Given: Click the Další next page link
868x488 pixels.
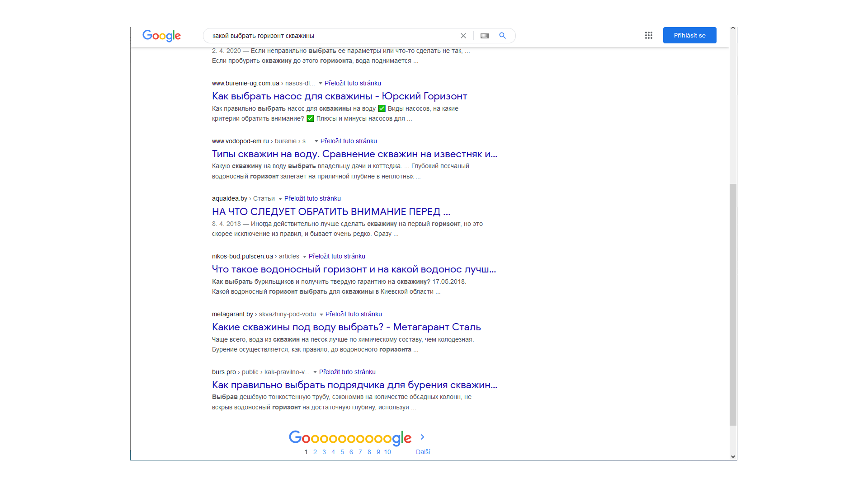Looking at the screenshot, I should pyautogui.click(x=423, y=452).
